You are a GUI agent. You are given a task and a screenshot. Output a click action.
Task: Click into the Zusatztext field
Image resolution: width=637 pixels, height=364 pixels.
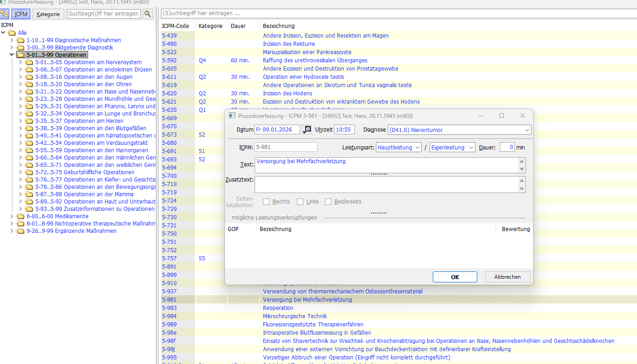pyautogui.click(x=386, y=184)
